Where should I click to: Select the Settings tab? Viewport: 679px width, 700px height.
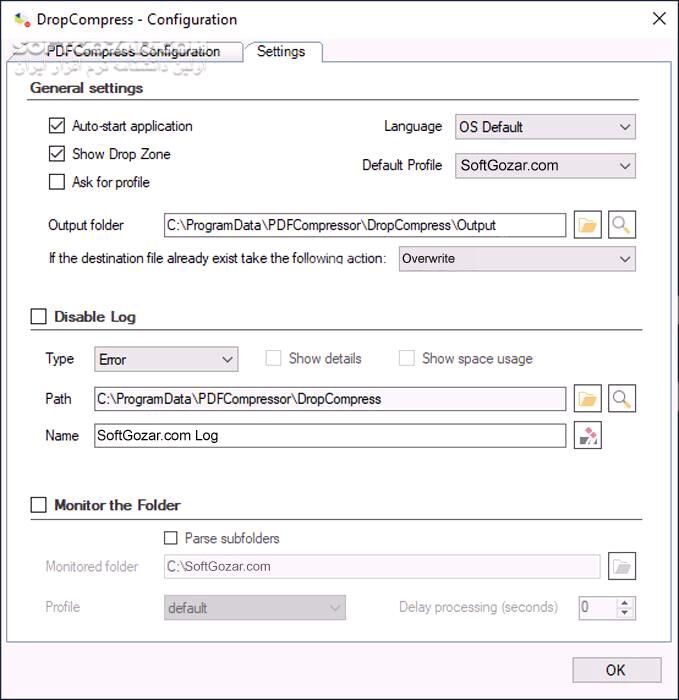pyautogui.click(x=281, y=52)
